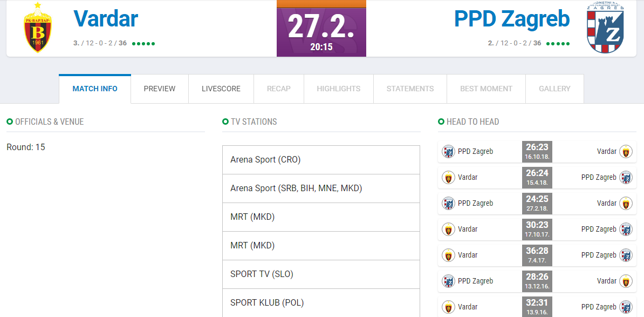The height and width of the screenshot is (317, 644).
Task: Click the SPORT KLUB (POL) row
Action: [x=321, y=303]
